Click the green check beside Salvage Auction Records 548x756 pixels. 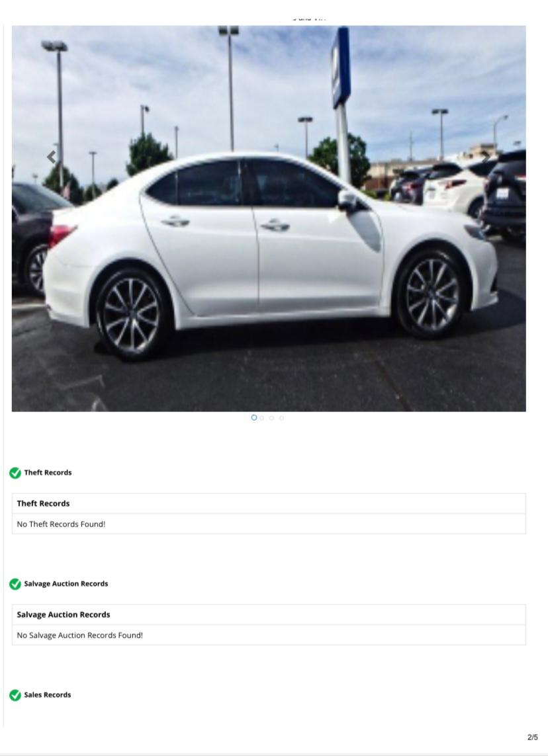tap(15, 584)
